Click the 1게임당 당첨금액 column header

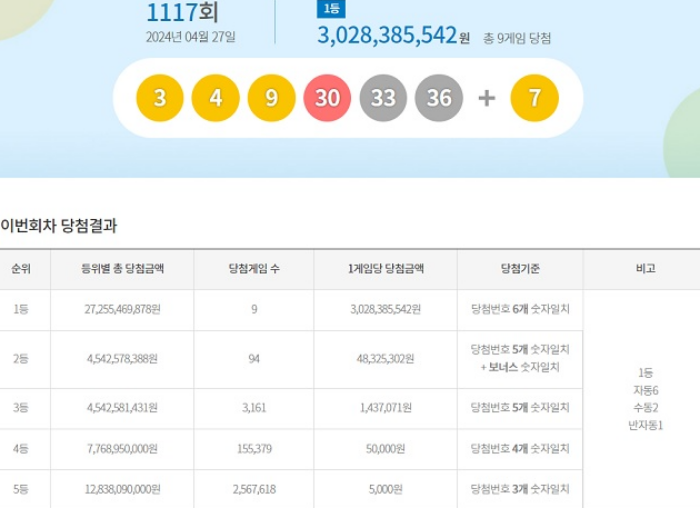(x=386, y=269)
